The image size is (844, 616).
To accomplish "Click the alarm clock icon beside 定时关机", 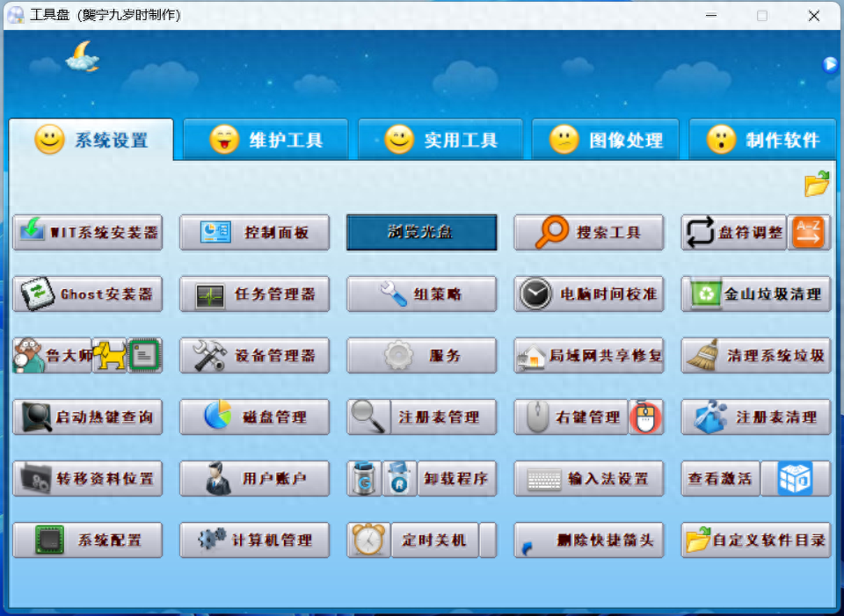I will click(368, 540).
